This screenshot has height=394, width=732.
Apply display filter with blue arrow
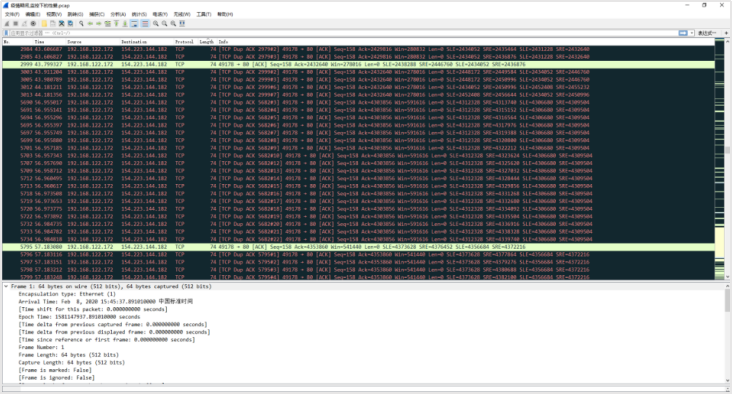click(683, 33)
